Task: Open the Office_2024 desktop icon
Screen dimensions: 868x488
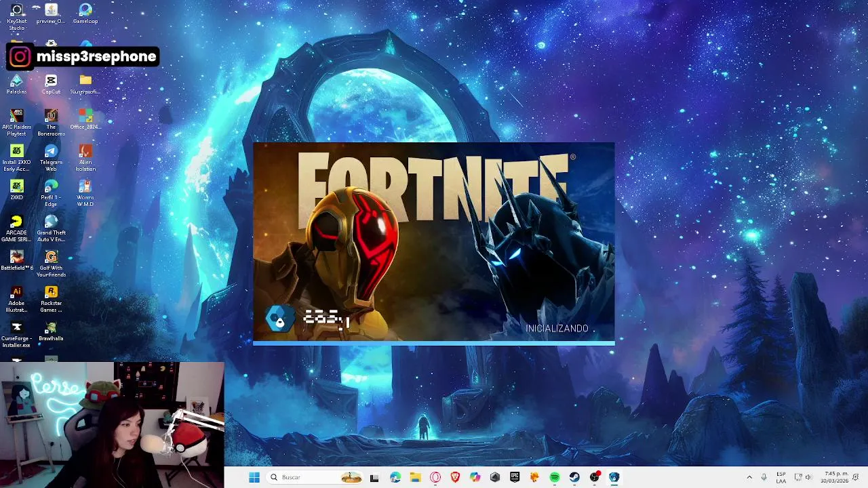Action: [x=85, y=120]
